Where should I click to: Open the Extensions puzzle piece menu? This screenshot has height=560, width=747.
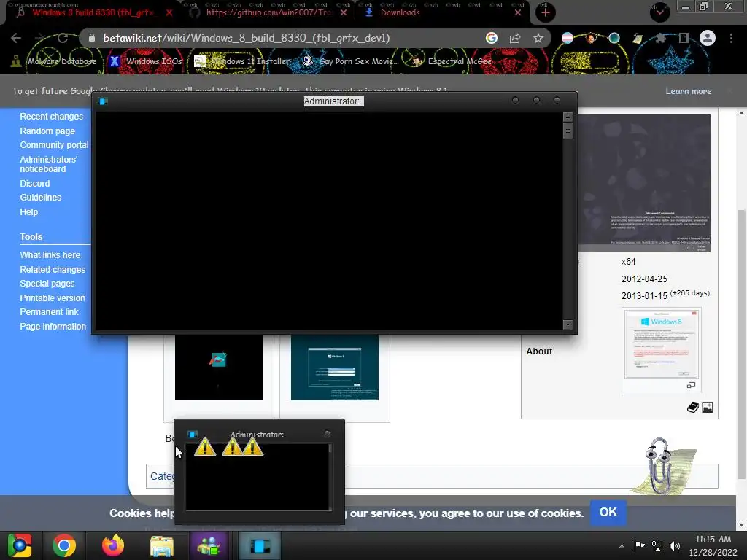point(661,38)
